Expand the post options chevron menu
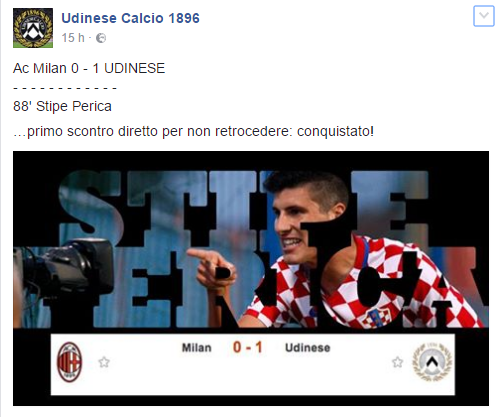 click(484, 16)
